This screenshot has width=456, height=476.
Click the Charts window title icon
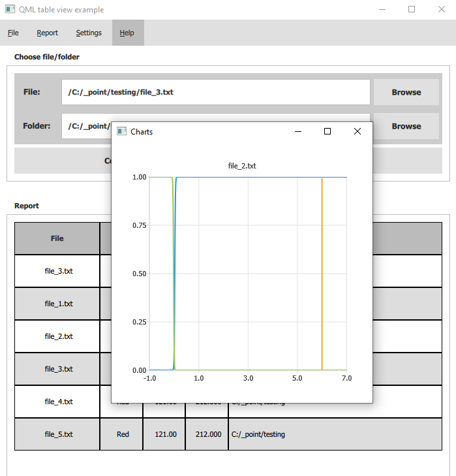[x=121, y=131]
